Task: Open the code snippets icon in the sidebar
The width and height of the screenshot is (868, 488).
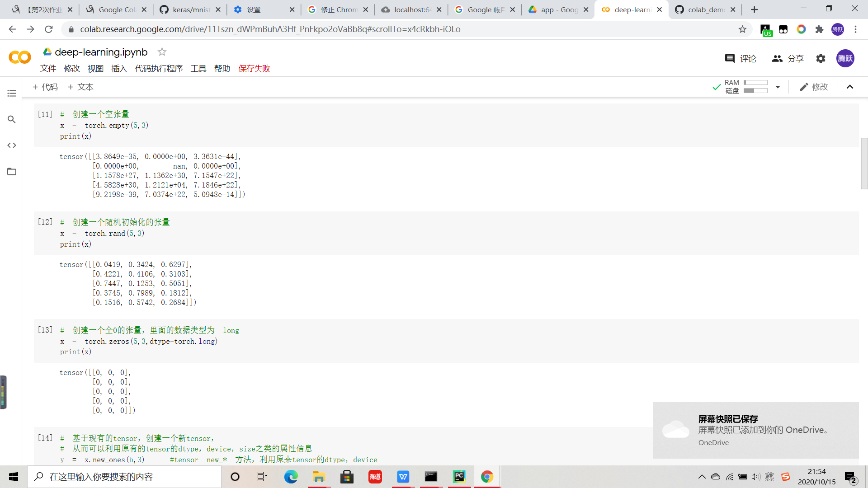Action: [x=12, y=145]
